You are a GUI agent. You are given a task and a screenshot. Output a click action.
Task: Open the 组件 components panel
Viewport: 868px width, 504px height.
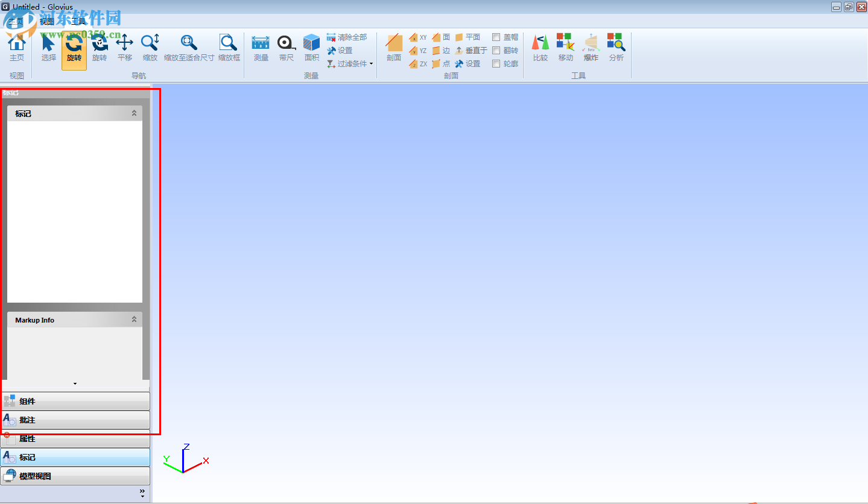coord(75,400)
